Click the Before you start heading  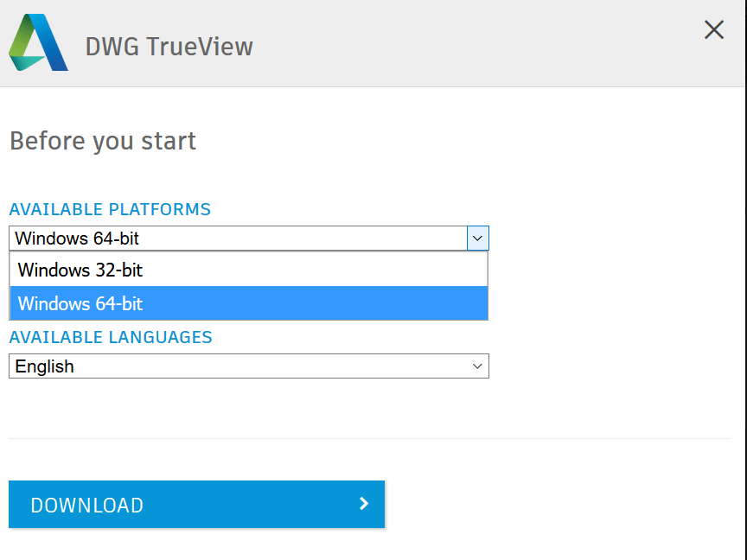click(103, 141)
